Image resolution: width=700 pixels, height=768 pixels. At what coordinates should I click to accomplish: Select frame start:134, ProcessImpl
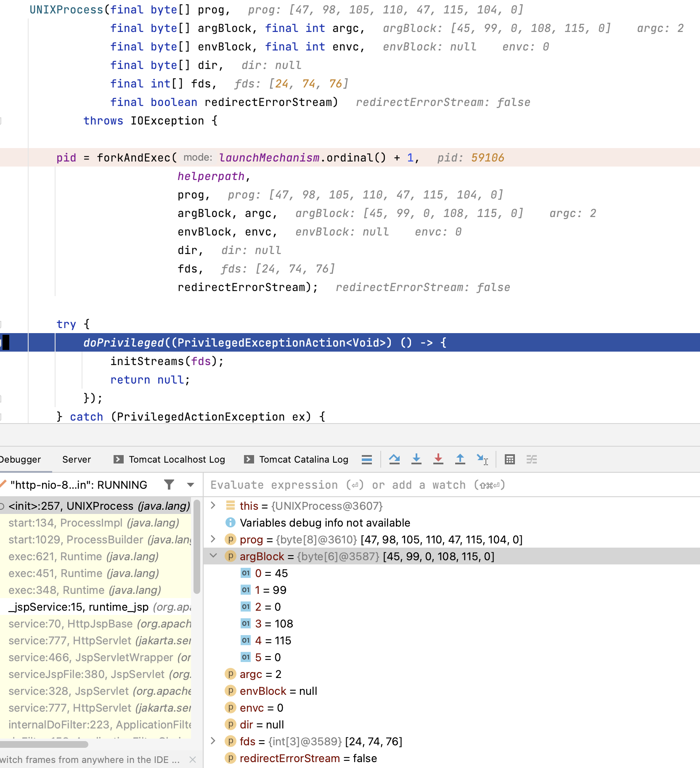[x=96, y=523]
